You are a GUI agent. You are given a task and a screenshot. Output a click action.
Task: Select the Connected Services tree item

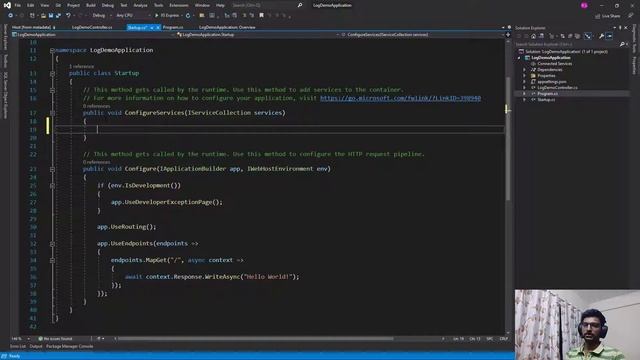pyautogui.click(x=554, y=64)
